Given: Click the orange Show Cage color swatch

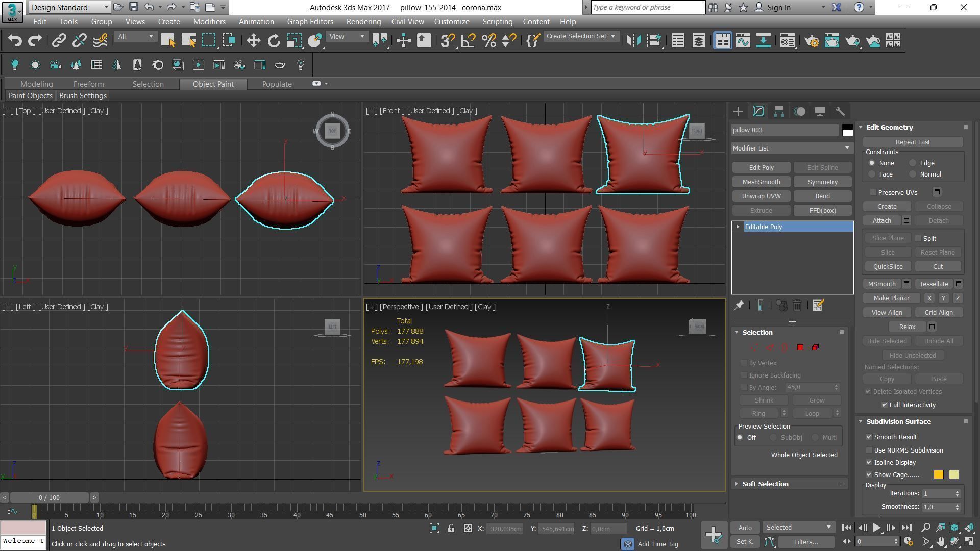Looking at the screenshot, I should pyautogui.click(x=938, y=475).
